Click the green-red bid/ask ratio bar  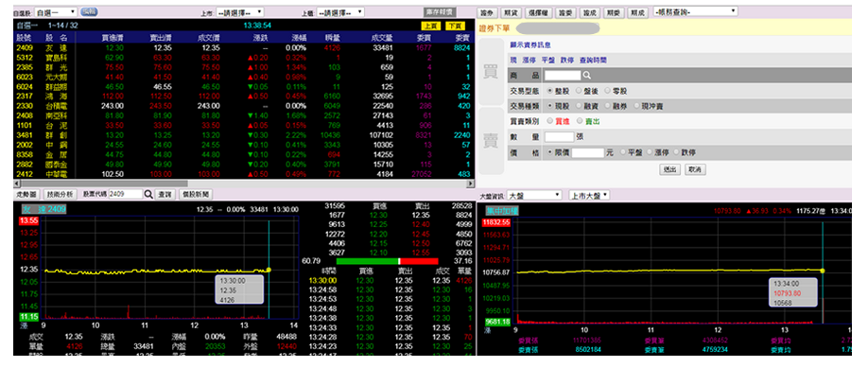coord(387,260)
